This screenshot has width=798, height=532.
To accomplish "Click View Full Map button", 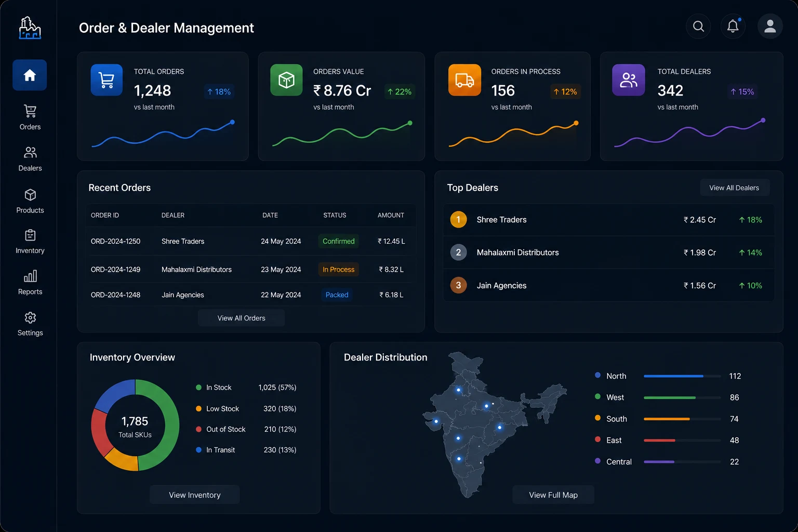I will [553, 495].
